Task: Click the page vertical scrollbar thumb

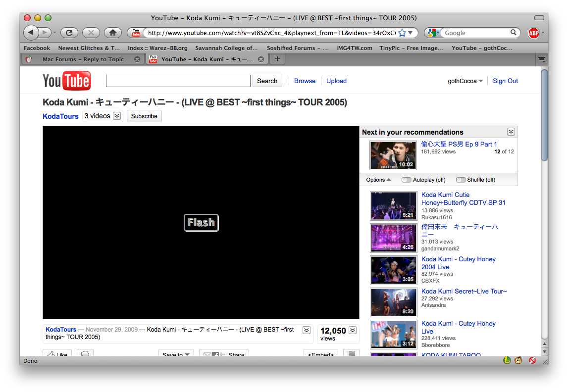Action: point(544,115)
